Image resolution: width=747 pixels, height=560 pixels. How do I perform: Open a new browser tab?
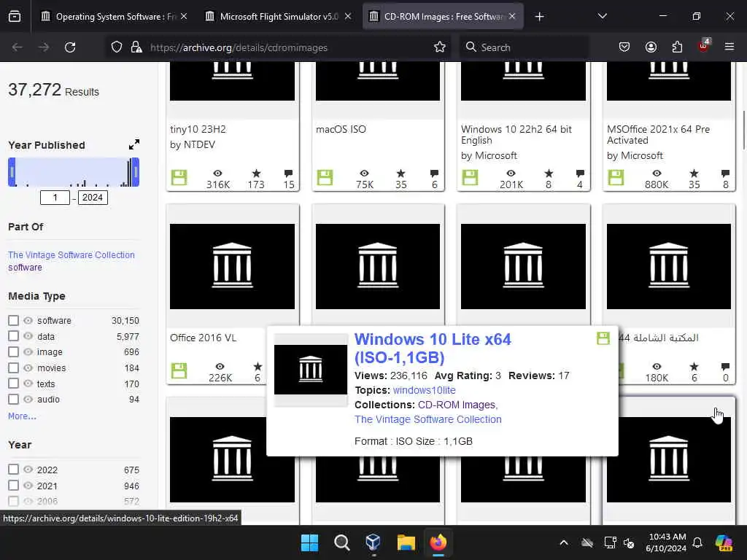click(x=539, y=17)
